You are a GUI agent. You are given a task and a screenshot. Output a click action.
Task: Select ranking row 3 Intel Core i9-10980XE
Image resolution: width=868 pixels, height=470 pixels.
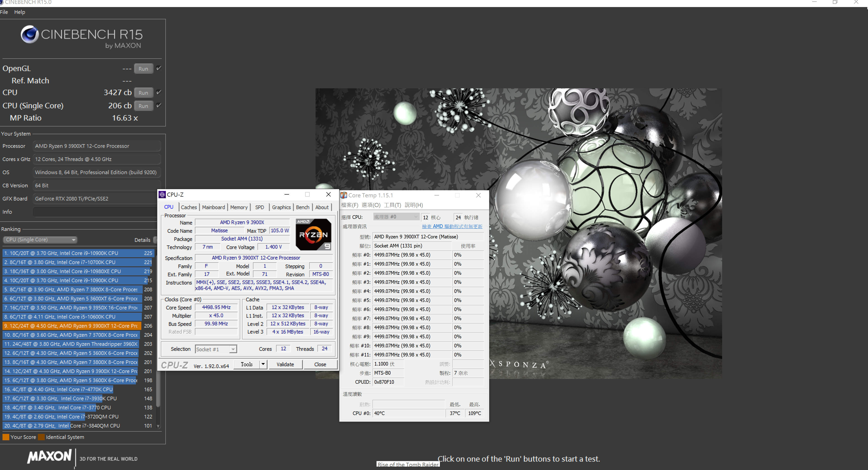[x=78, y=271]
